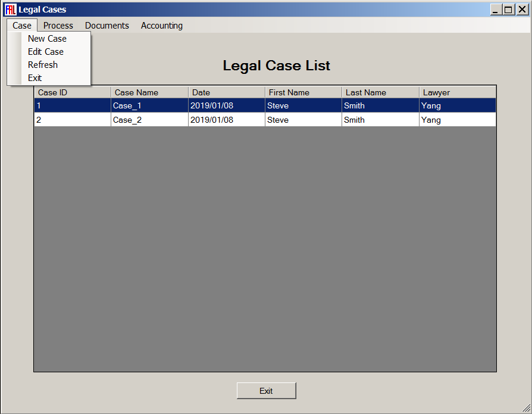Choose New Case from the Case menu

click(x=48, y=39)
